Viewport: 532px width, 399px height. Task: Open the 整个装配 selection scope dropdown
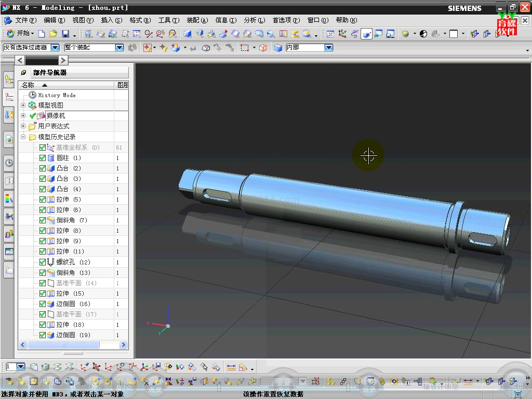(x=119, y=48)
